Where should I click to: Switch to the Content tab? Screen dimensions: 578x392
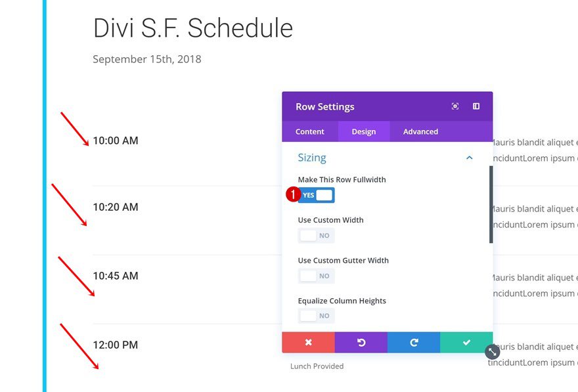point(310,131)
